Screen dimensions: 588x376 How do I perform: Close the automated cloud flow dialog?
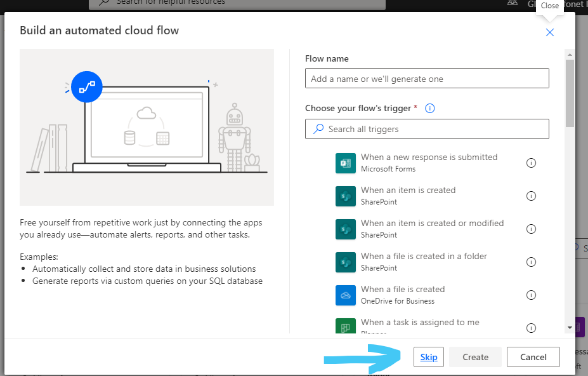click(x=550, y=32)
